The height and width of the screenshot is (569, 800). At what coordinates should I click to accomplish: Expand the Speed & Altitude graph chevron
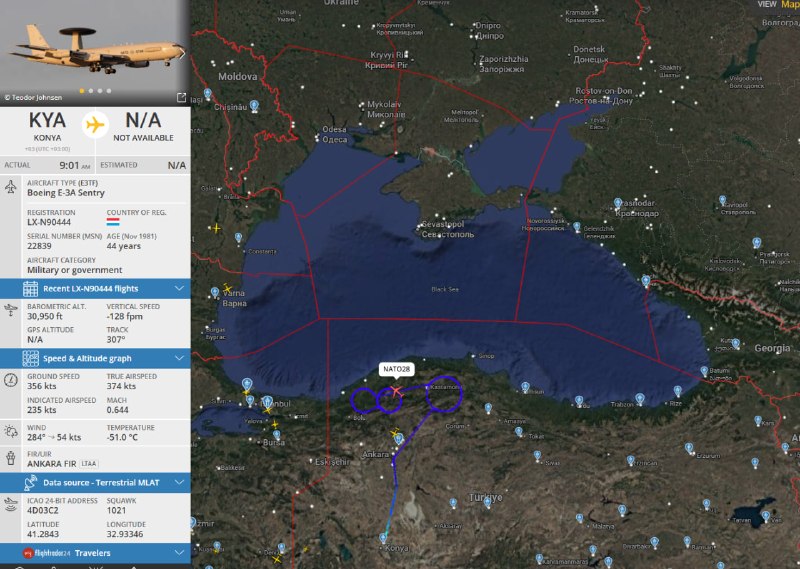click(x=179, y=358)
